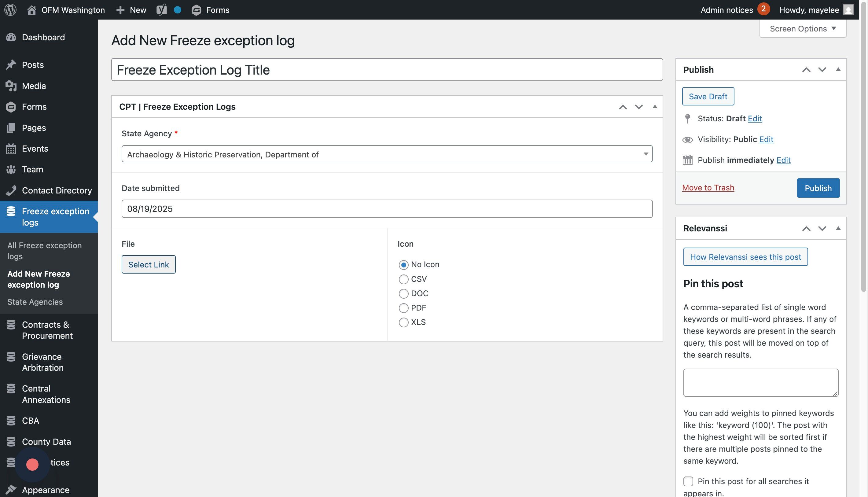This screenshot has width=868, height=497.
Task: Expand the Screen Options panel
Action: click(x=803, y=29)
